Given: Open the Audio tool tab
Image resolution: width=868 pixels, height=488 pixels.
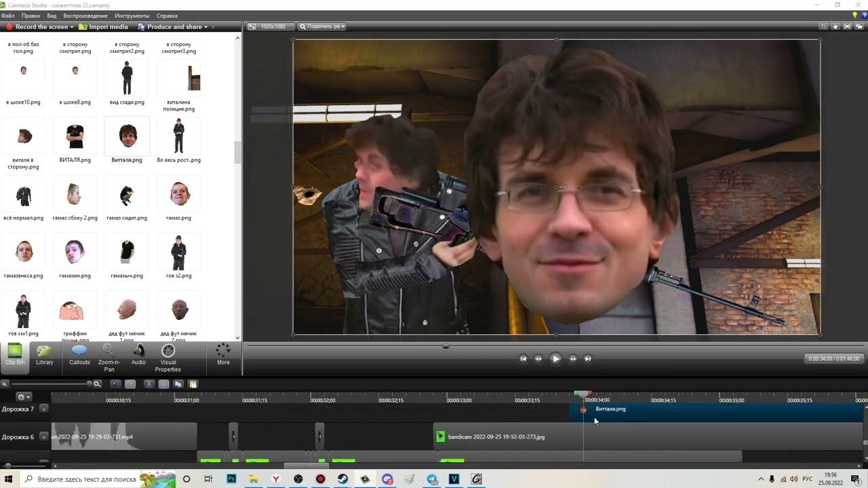Looking at the screenshot, I should 138,354.
